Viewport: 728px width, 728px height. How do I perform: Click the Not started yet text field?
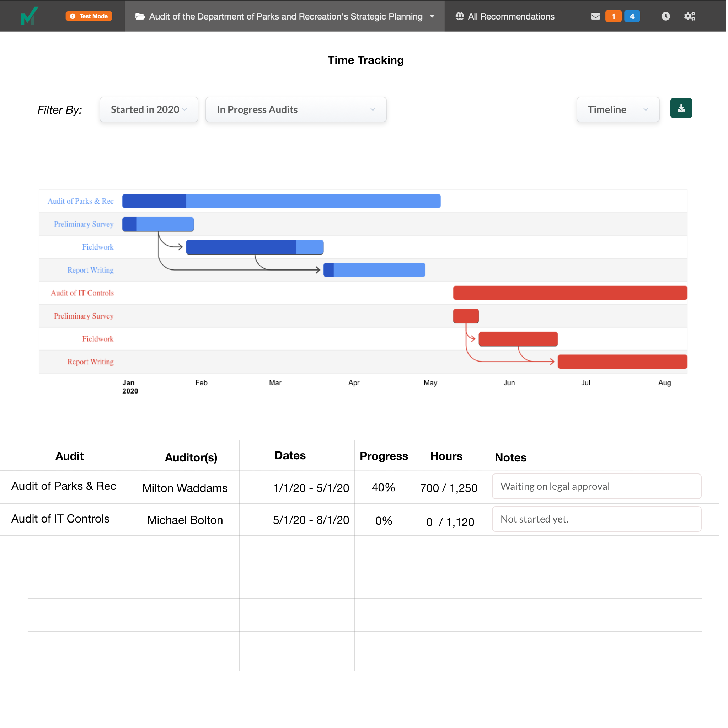tap(596, 519)
